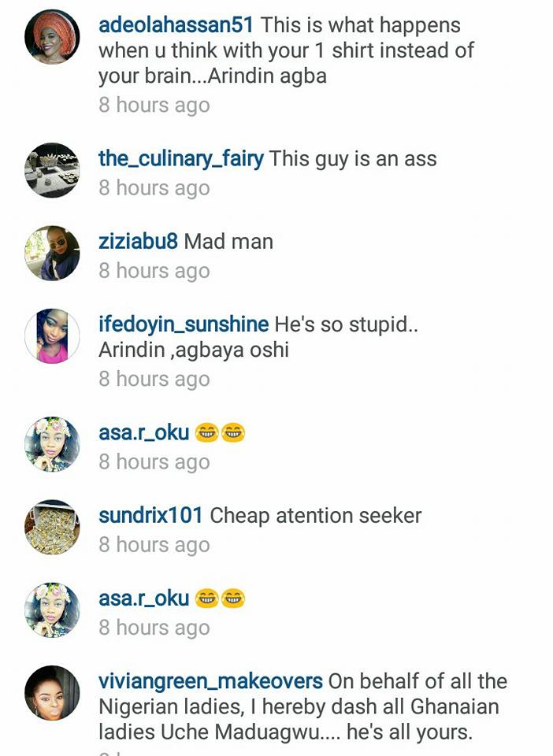This screenshot has height=756, width=553.
Task: Tap laughing emojis in first asa.r_oku comment
Action: point(221,432)
